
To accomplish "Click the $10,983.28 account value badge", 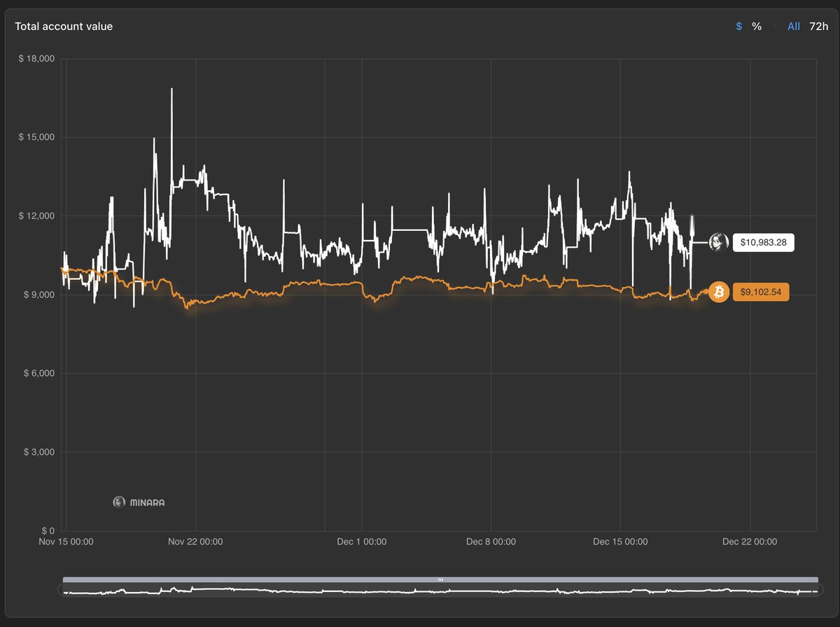I will click(x=763, y=242).
